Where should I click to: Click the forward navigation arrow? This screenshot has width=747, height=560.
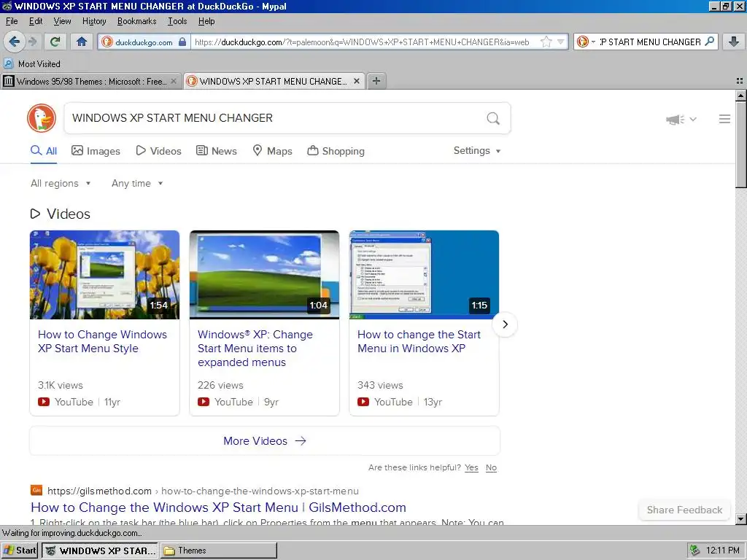pos(33,42)
